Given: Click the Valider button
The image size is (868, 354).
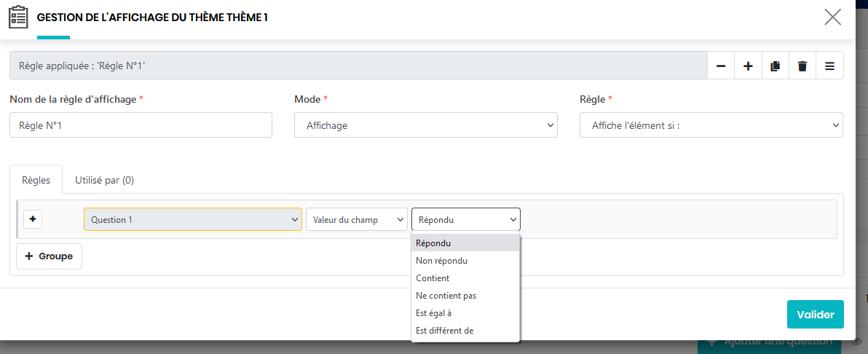Looking at the screenshot, I should 815,315.
